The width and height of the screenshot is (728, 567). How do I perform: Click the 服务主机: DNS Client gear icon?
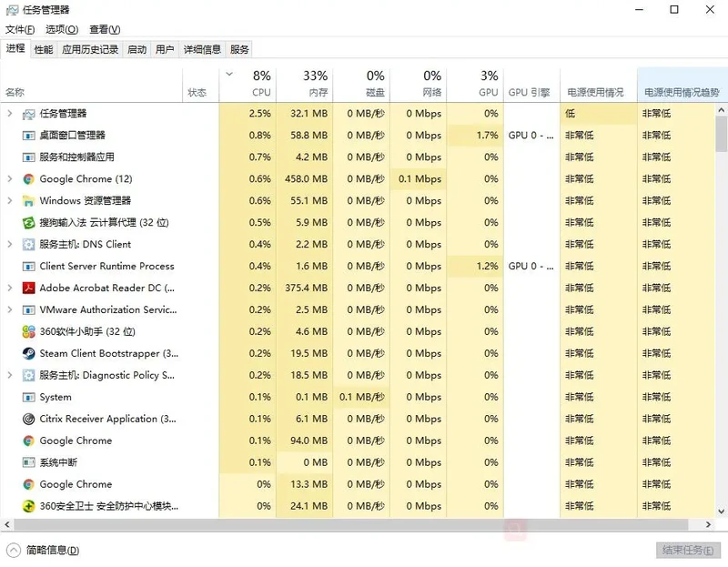coord(28,245)
